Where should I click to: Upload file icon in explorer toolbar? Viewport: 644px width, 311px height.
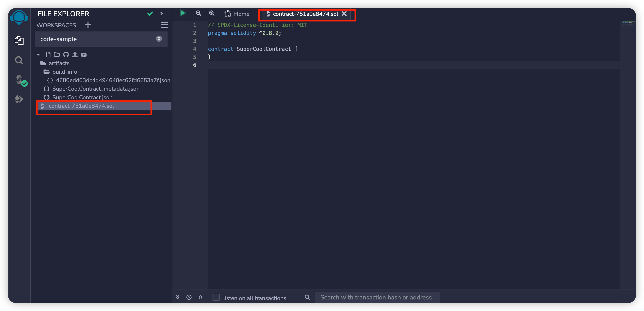coord(75,54)
